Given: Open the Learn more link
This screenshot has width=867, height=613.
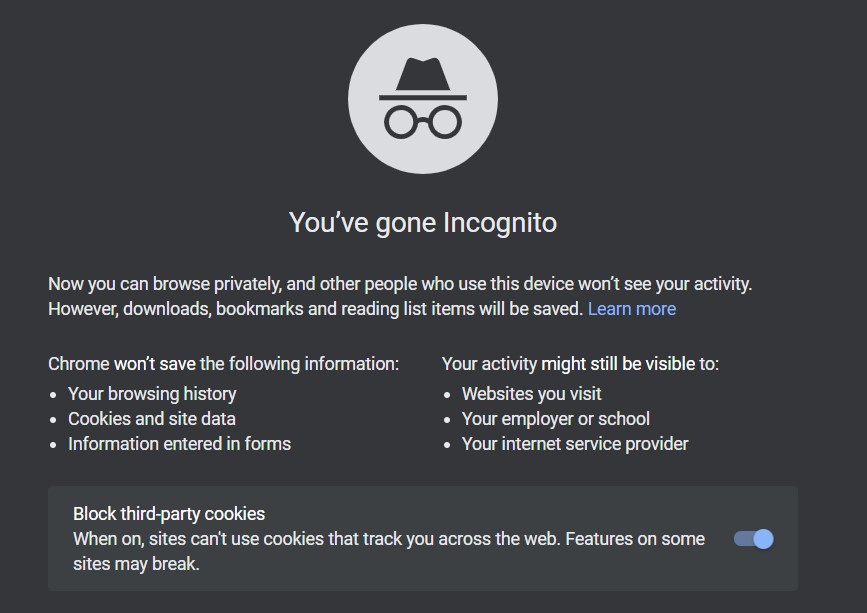Looking at the screenshot, I should pyautogui.click(x=632, y=309).
